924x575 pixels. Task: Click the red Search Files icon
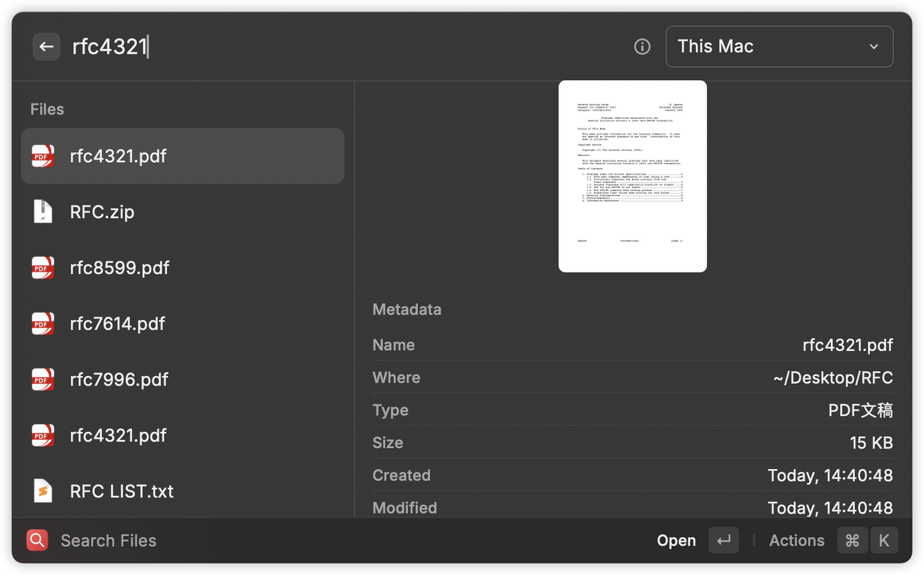(37, 540)
